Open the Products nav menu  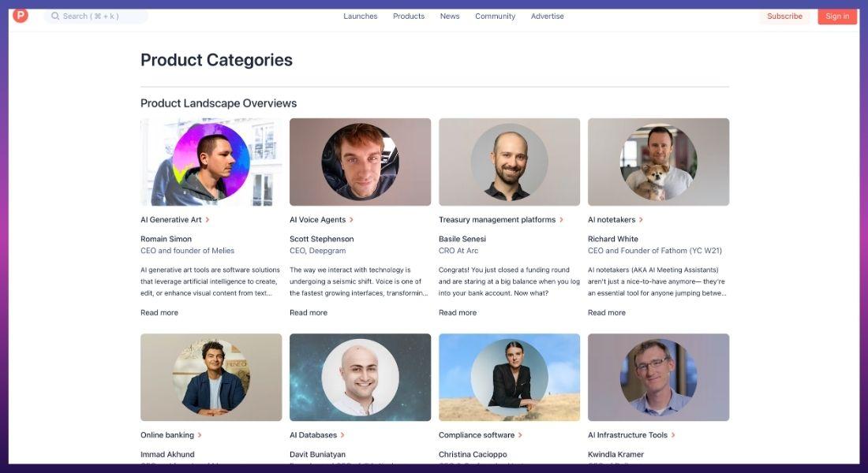409,16
